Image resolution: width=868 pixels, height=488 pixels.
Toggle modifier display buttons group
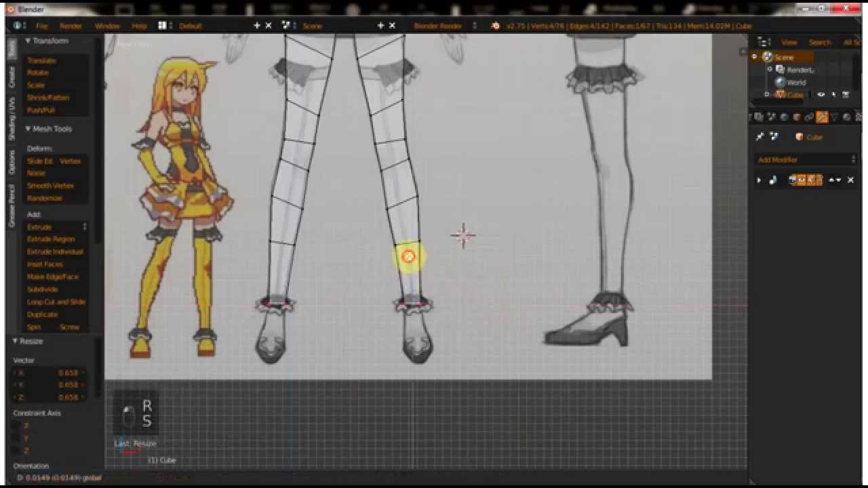806,180
